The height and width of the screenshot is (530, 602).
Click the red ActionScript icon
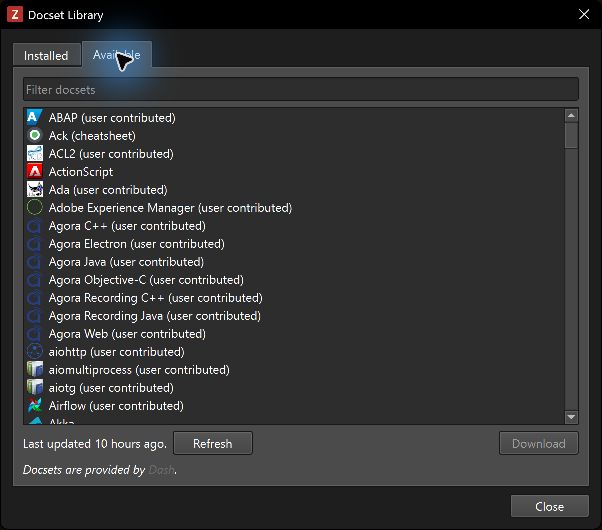[x=35, y=171]
